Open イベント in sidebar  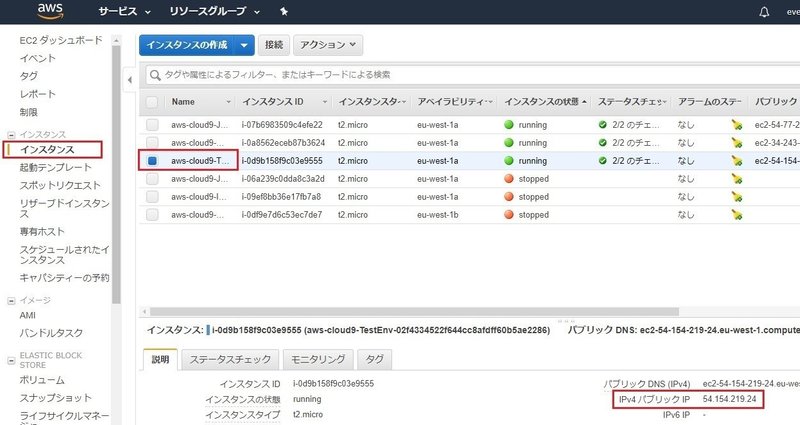tap(37, 58)
